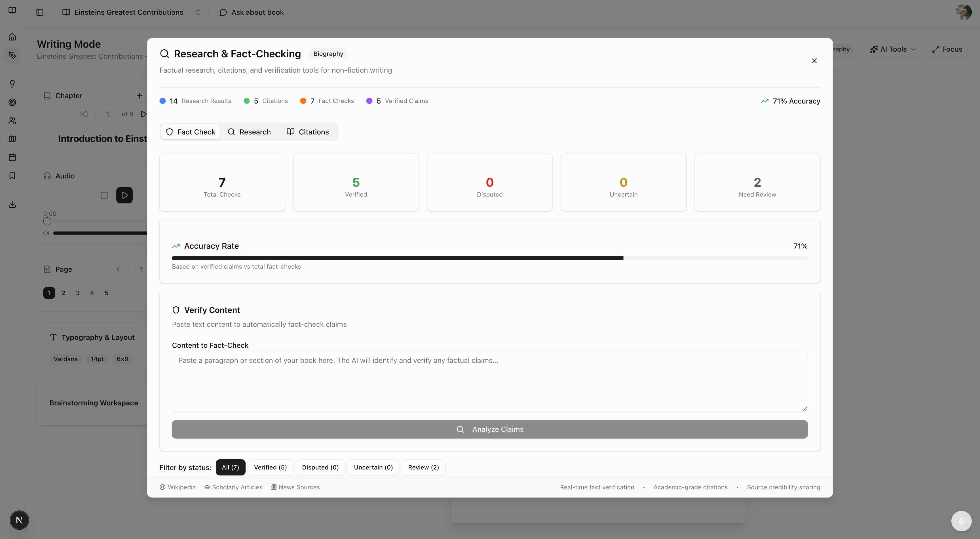Open the Einsteins Greatest Contributions book selector
Image resolution: width=980 pixels, height=539 pixels.
pos(132,12)
